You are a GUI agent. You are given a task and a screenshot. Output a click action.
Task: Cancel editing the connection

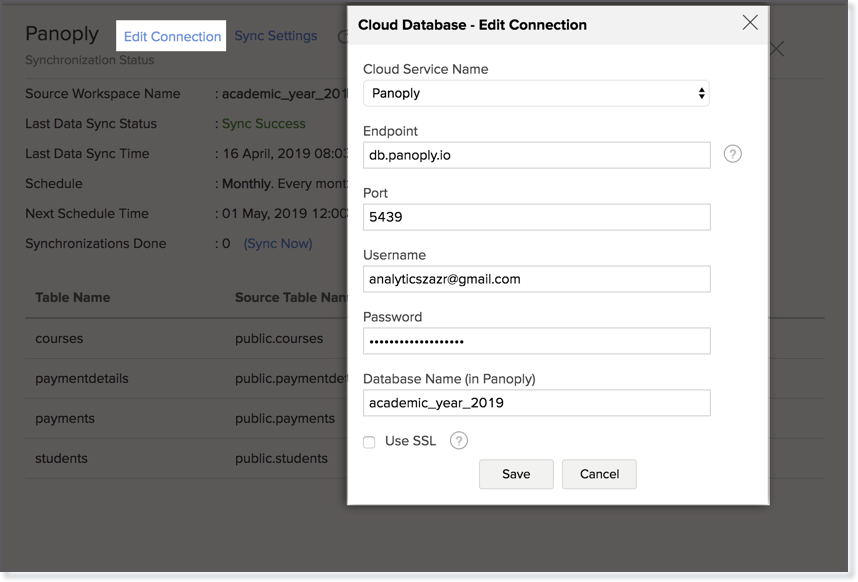(599, 474)
